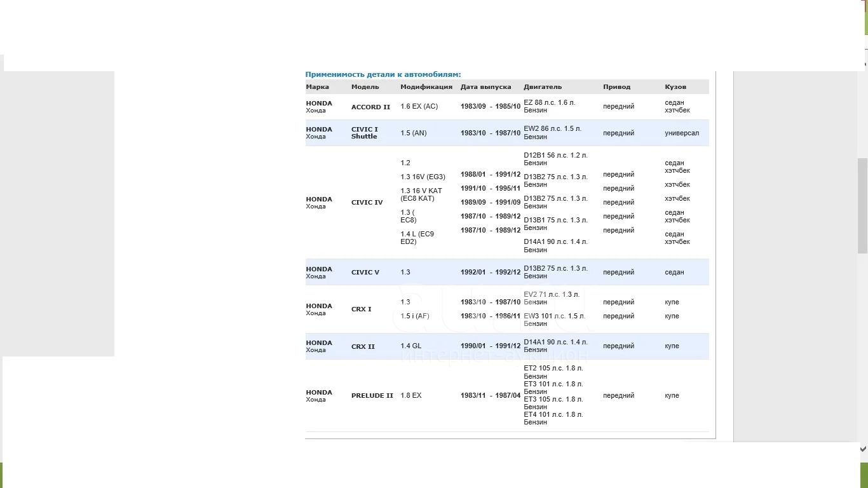The height and width of the screenshot is (488, 868).
Task: Click the "Кузов" column header
Action: pyautogui.click(x=675, y=87)
